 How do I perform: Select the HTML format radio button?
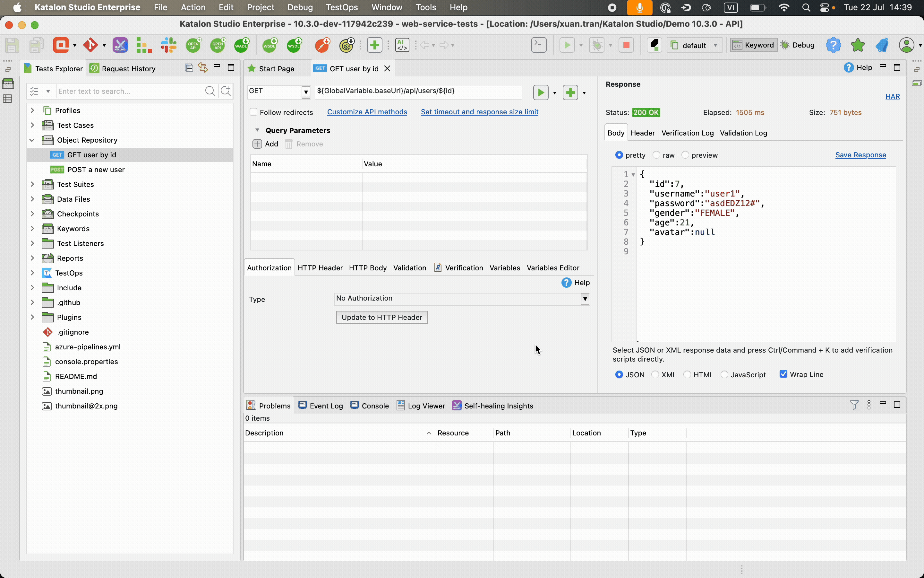[687, 375]
